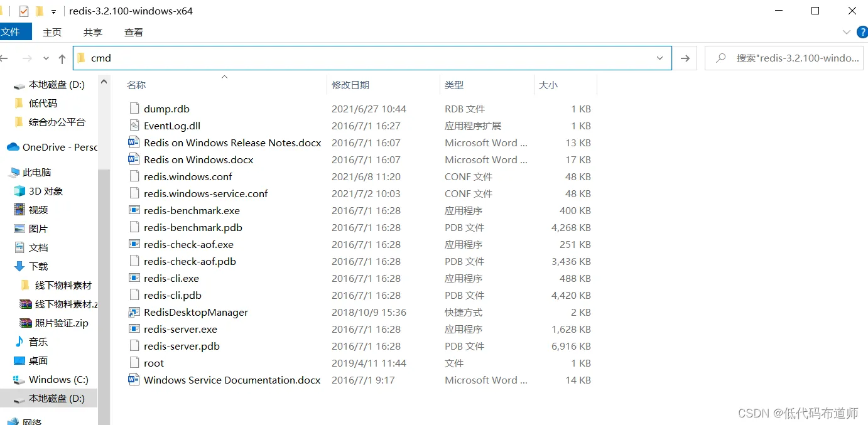Click the up-arrow parent folder button
The height and width of the screenshot is (425, 868).
pyautogui.click(x=62, y=58)
